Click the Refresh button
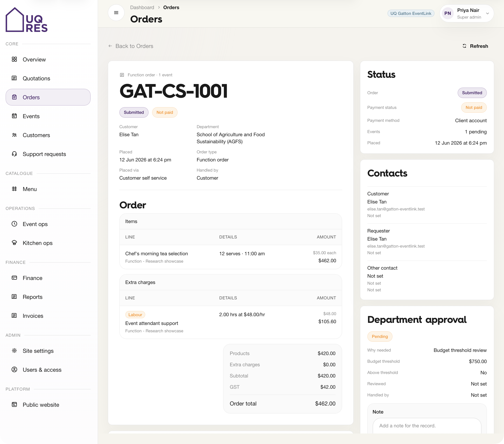Viewport: 504px width, 444px height. (475, 46)
